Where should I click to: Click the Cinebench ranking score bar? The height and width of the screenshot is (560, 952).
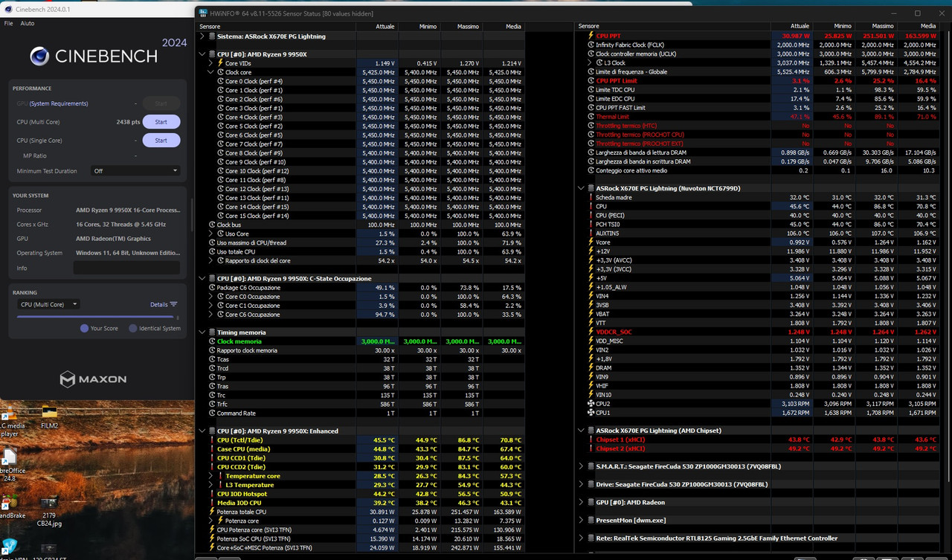95,317
